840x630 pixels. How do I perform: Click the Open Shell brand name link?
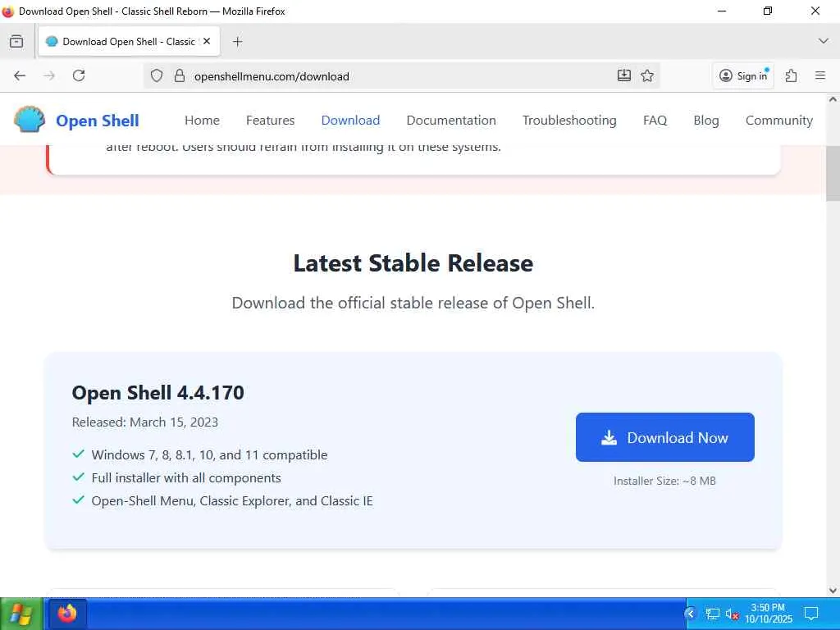(x=98, y=121)
